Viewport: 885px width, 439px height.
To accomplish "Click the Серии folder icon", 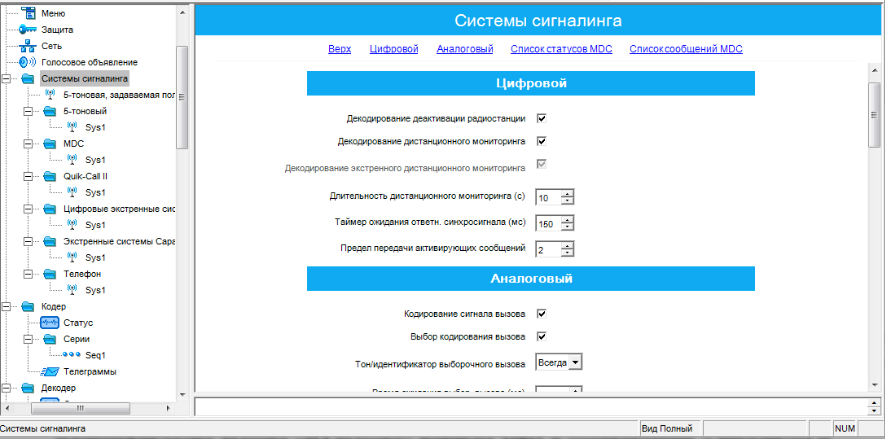I will (50, 340).
